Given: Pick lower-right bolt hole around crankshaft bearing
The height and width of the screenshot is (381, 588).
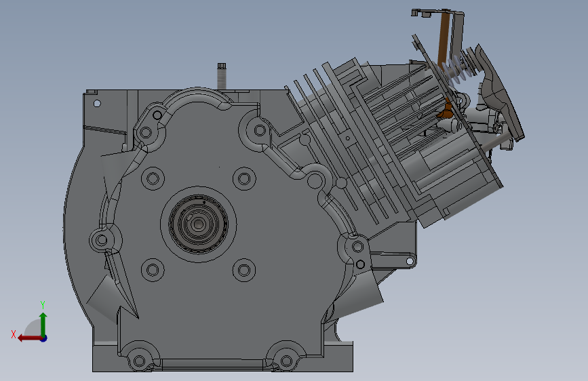Looking at the screenshot, I should (x=244, y=270).
